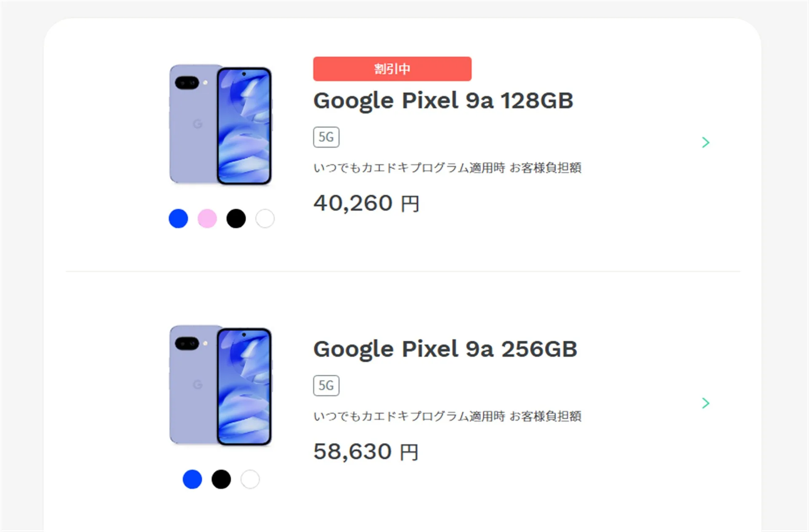This screenshot has width=809, height=532.
Task: Open Pixel 9a 128GB details via chevron
Action: tap(706, 142)
